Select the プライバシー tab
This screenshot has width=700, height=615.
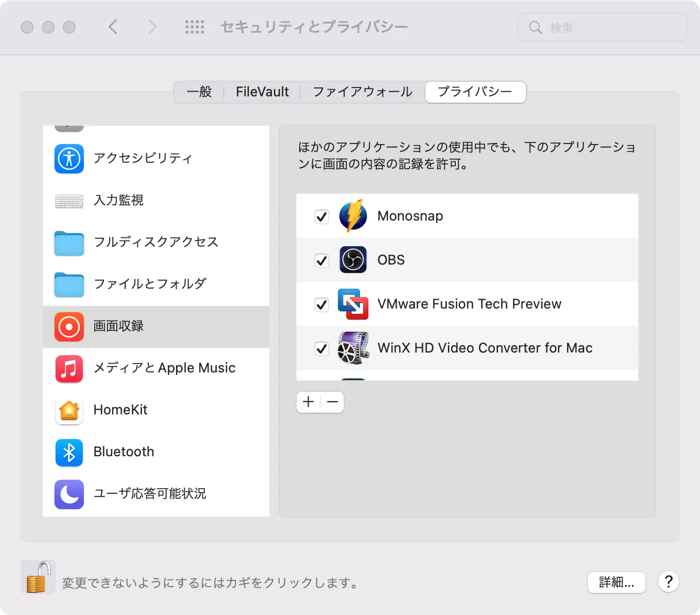(x=475, y=92)
